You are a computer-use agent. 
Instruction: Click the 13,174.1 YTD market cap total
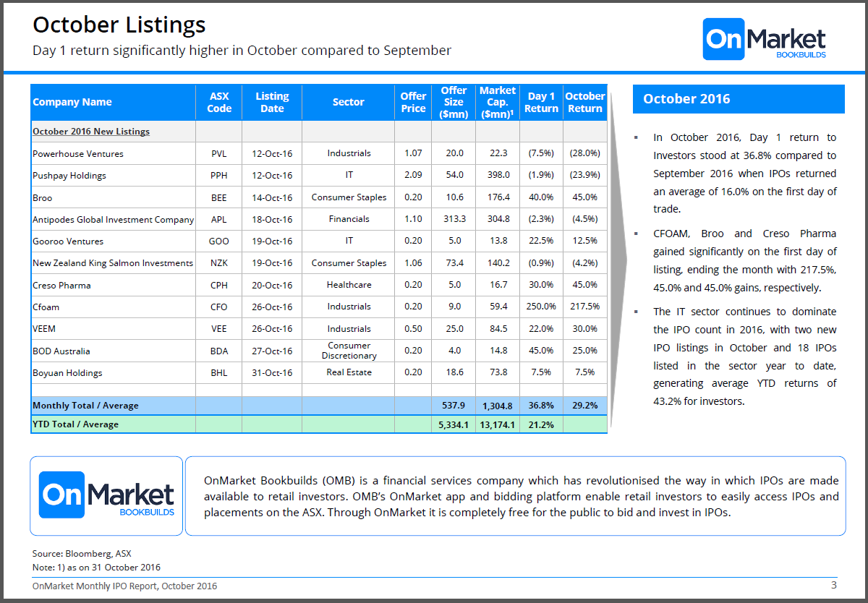[498, 424]
